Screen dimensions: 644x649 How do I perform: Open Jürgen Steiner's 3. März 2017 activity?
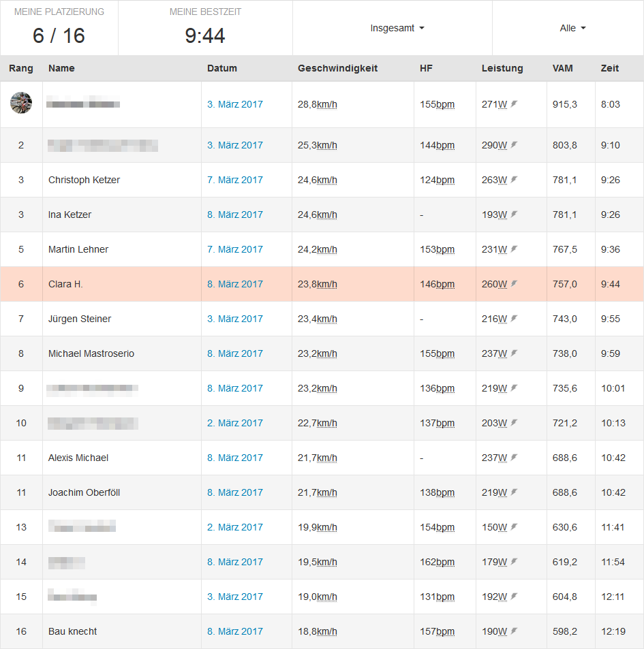[x=234, y=319]
